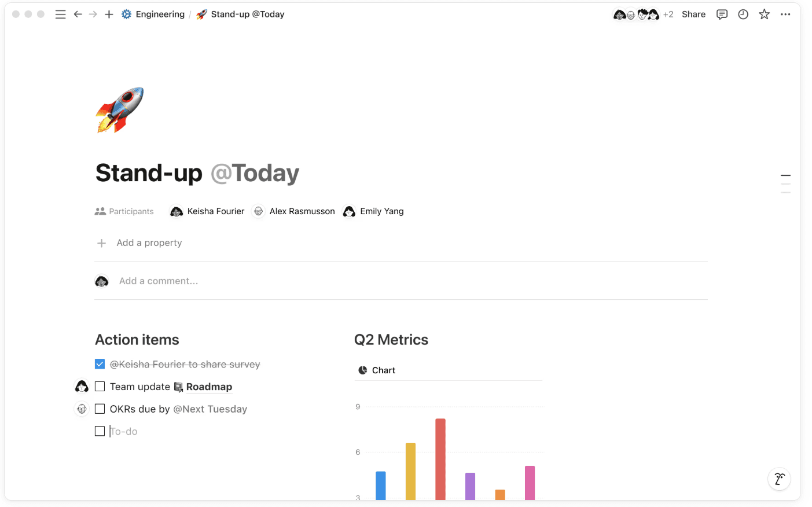Create a new page with plus icon
The height and width of the screenshot is (507, 812).
(109, 14)
